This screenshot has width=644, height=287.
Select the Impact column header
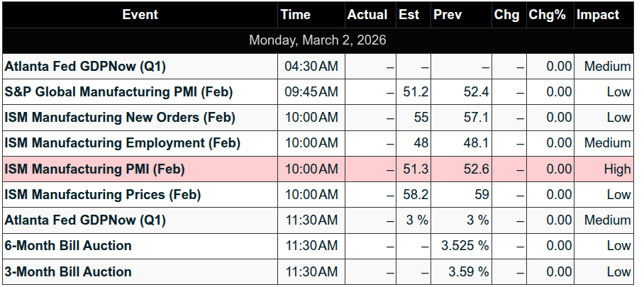[597, 14]
